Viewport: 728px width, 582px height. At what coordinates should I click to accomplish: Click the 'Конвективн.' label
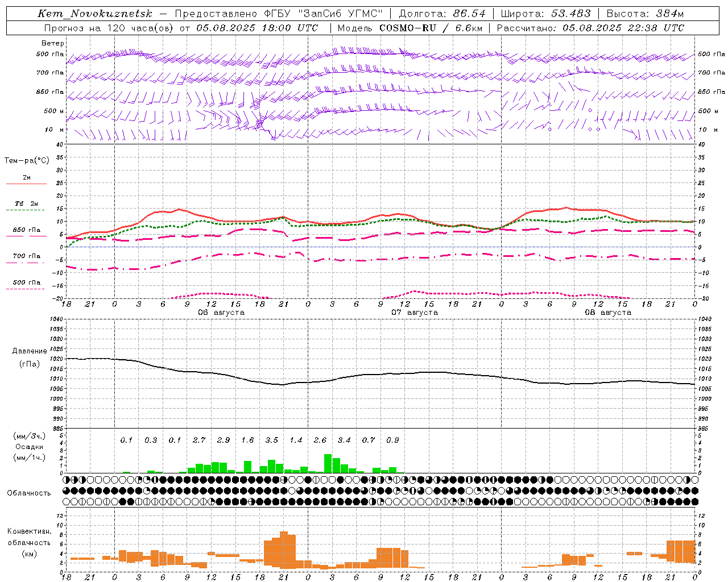[x=29, y=531]
